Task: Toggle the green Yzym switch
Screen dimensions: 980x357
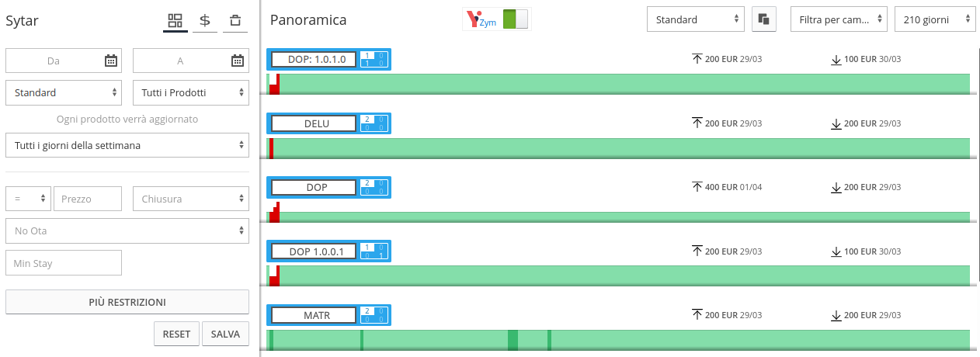Action: [x=516, y=19]
